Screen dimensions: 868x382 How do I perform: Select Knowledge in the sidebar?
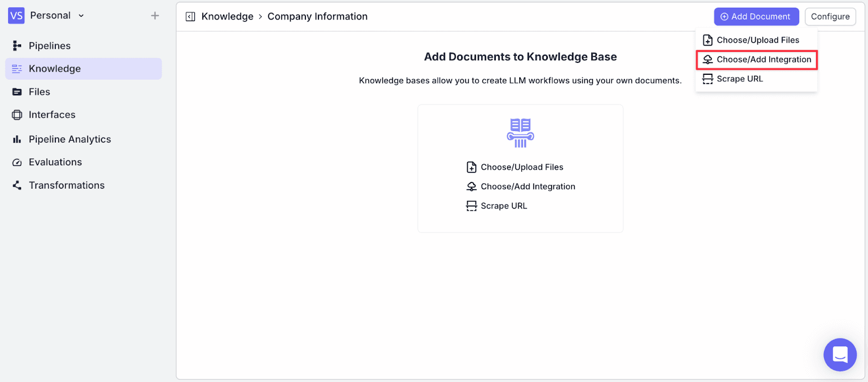(84, 69)
